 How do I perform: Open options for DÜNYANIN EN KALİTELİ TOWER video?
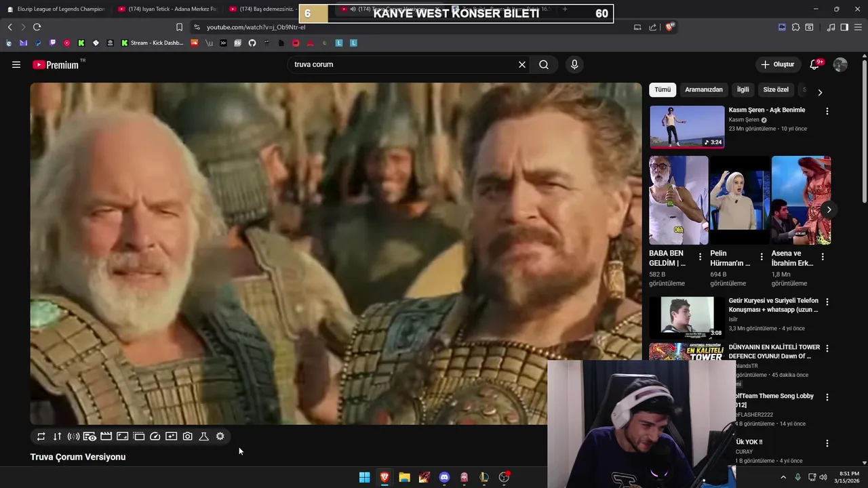click(x=827, y=348)
